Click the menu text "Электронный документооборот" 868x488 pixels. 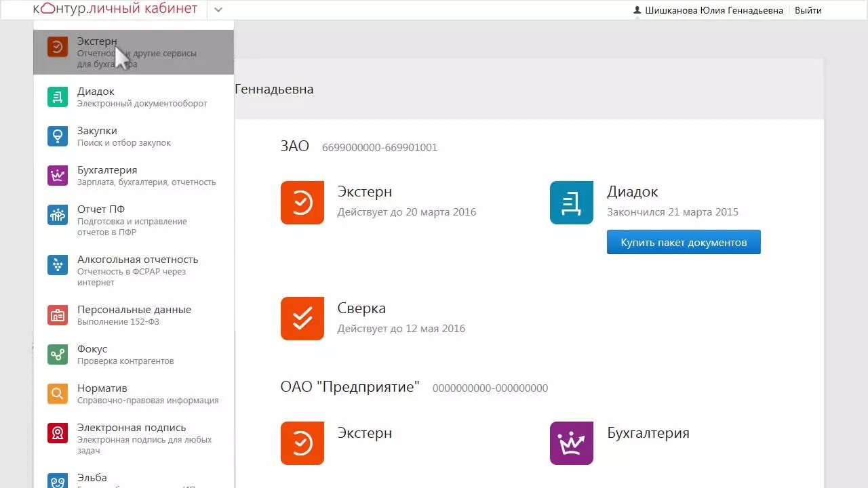pos(142,104)
